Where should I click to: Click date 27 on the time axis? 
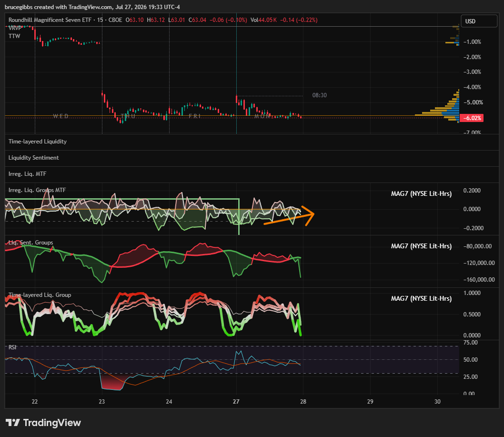[236, 401]
